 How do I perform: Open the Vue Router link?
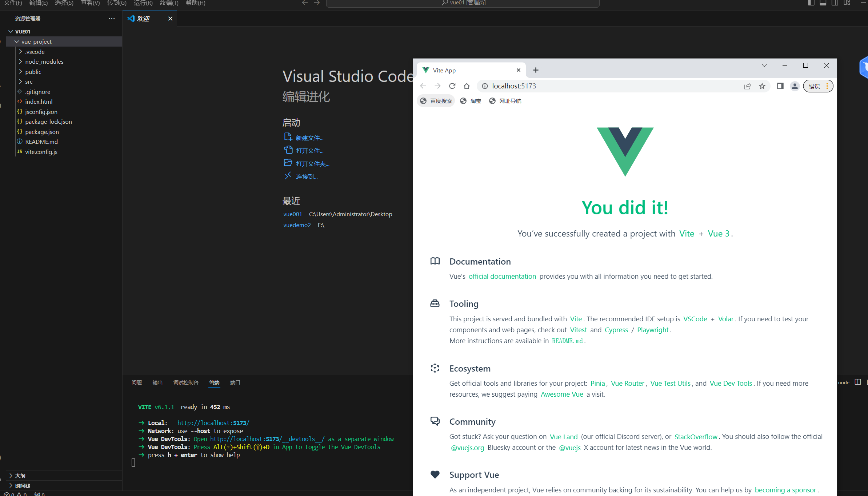pyautogui.click(x=628, y=383)
